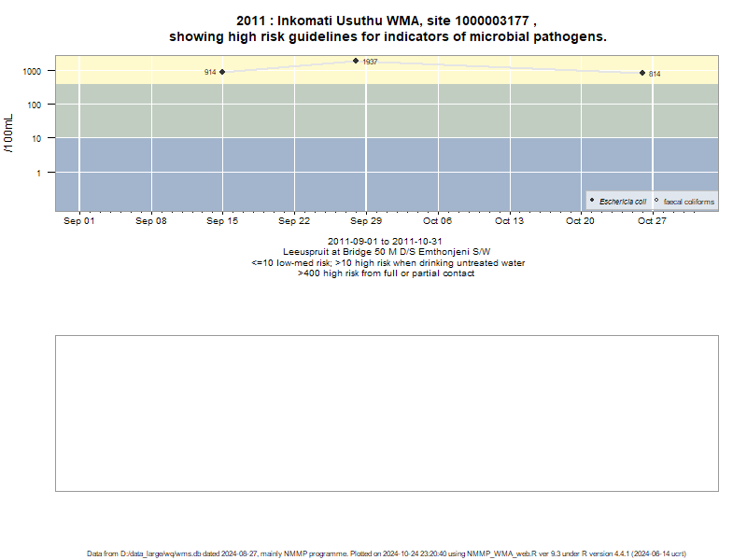
Task: Click the chart title line '2011 : Inkomati Usuthu WMA'
Action: tap(387, 21)
